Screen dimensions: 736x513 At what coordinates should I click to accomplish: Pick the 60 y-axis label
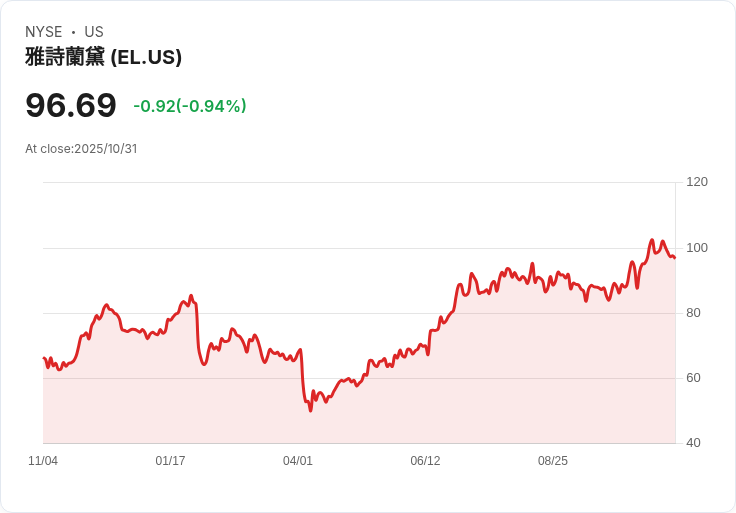(693, 378)
